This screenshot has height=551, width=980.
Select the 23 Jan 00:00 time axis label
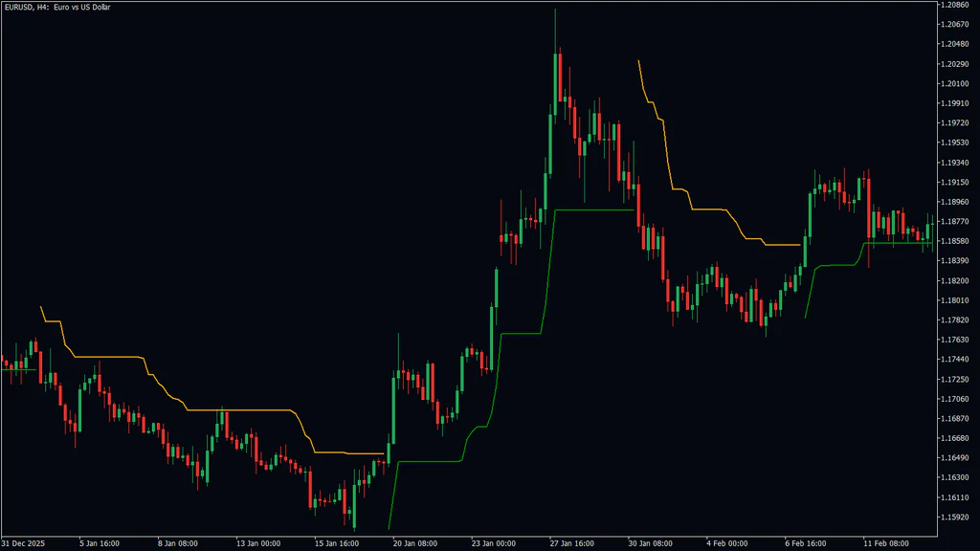tap(493, 543)
